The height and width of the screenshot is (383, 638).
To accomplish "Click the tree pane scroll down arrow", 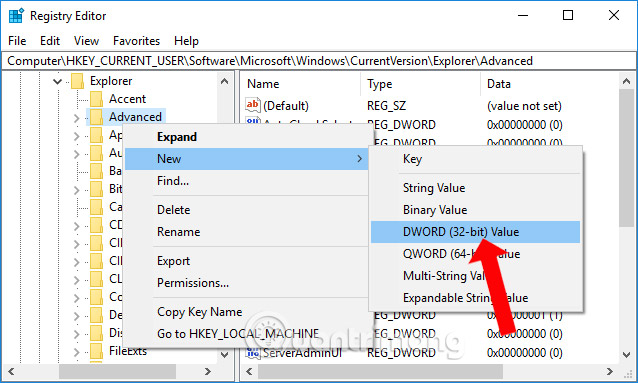I will [x=224, y=355].
